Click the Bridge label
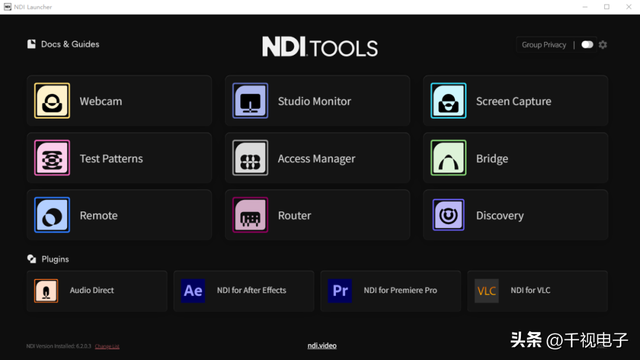 pos(492,159)
